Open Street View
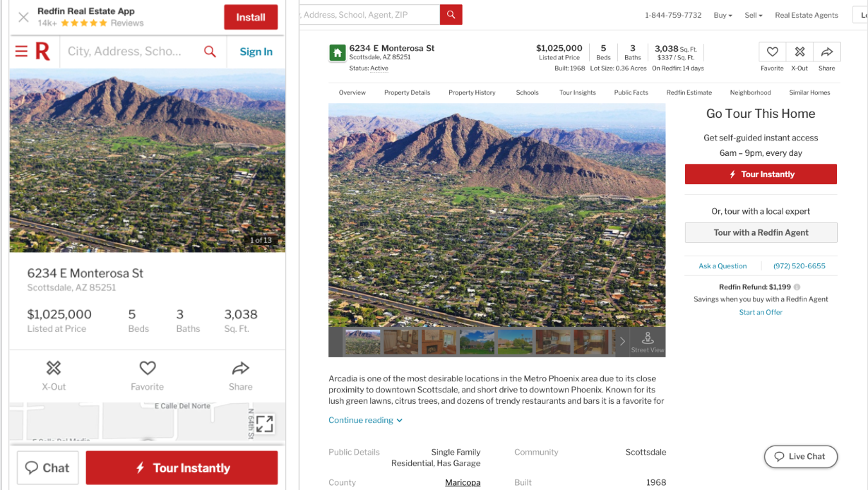This screenshot has height=490, width=868. (648, 342)
